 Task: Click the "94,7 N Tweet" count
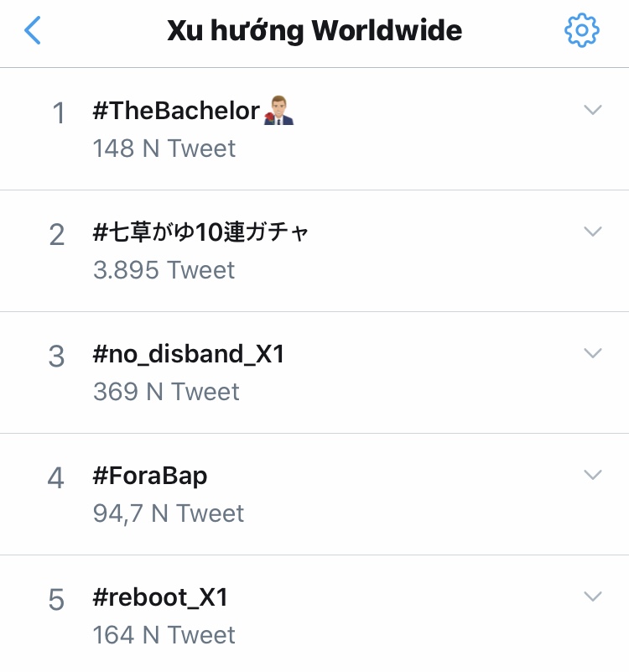[x=169, y=513]
